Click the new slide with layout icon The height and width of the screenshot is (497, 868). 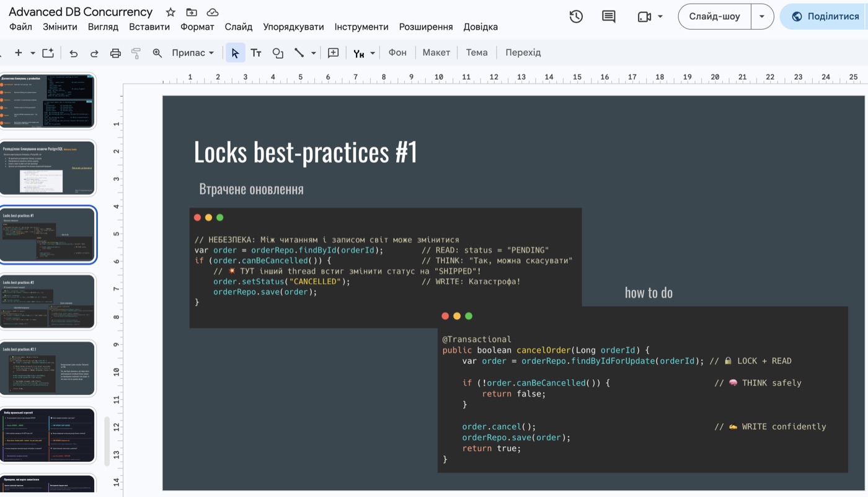[x=48, y=53]
